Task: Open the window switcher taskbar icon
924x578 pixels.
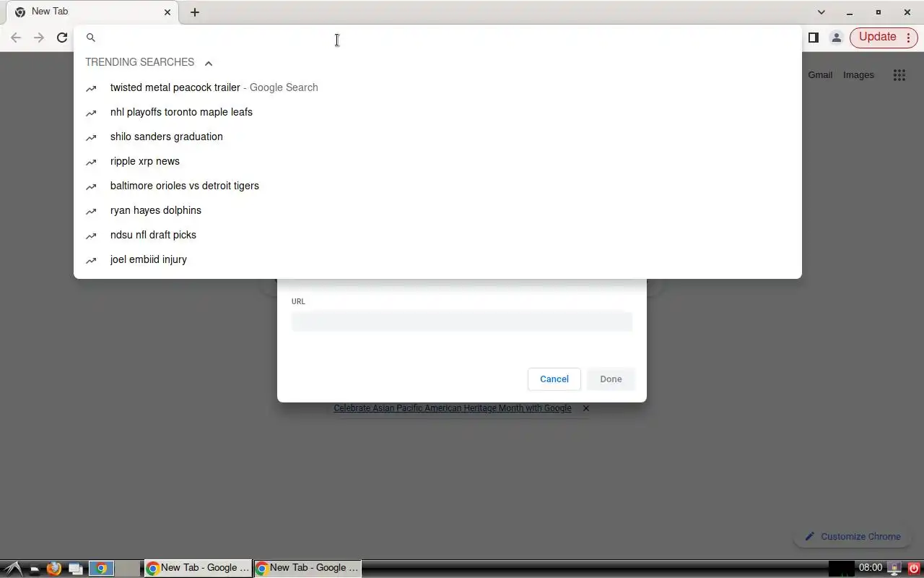Action: click(76, 569)
